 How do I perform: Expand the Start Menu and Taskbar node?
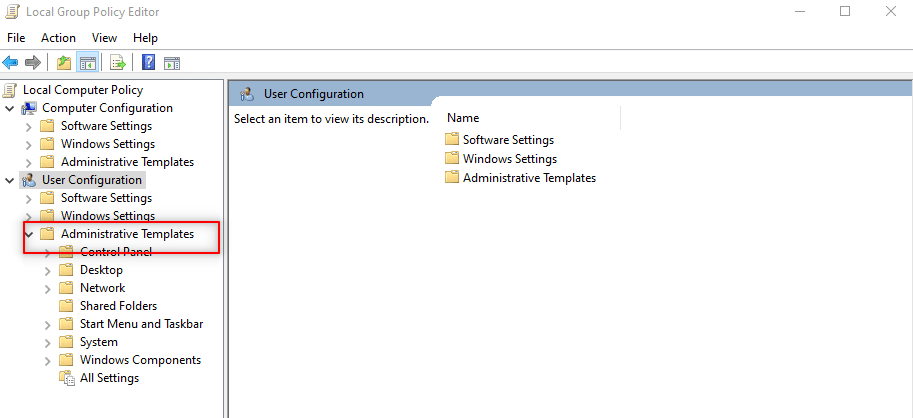(48, 325)
